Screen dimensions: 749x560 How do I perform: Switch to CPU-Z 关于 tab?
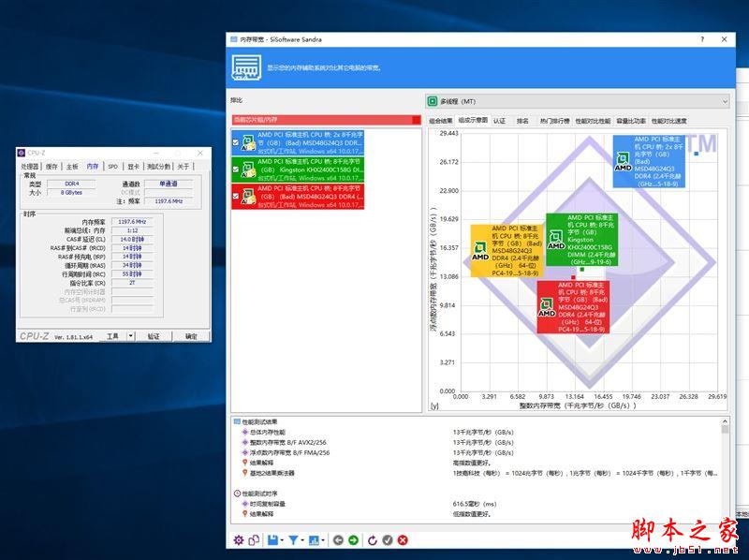pyautogui.click(x=183, y=167)
